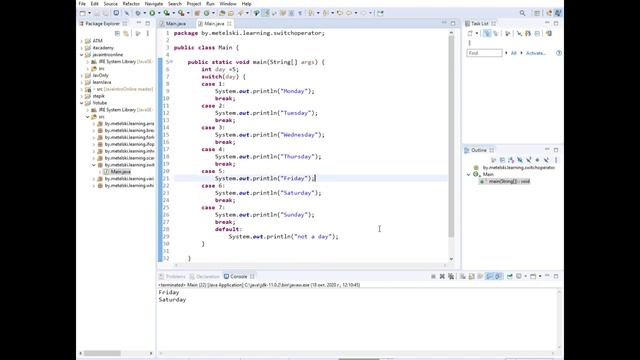The height and width of the screenshot is (360, 640).
Task: Click New Task icon in Task List
Action: [x=470, y=33]
